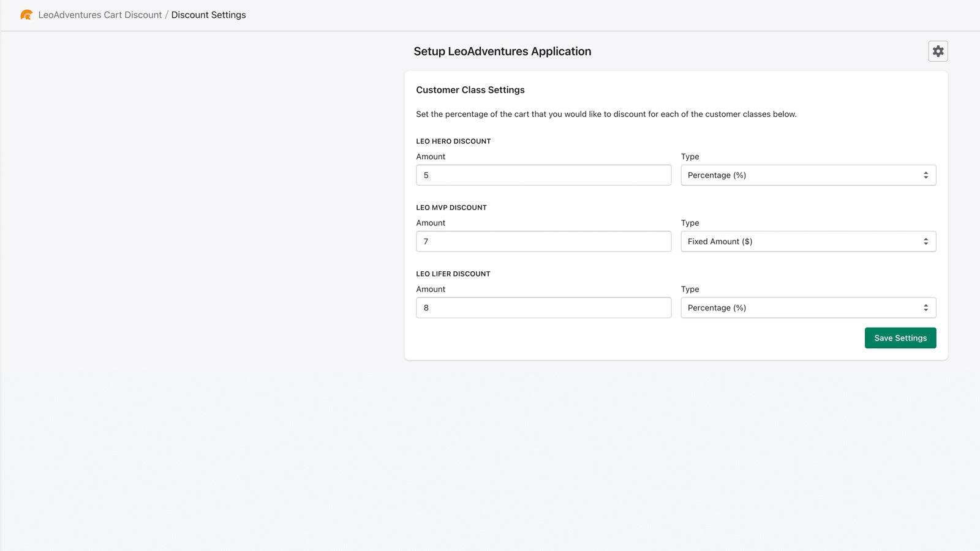Click the LEO MVP DISCOUNT label

click(451, 208)
